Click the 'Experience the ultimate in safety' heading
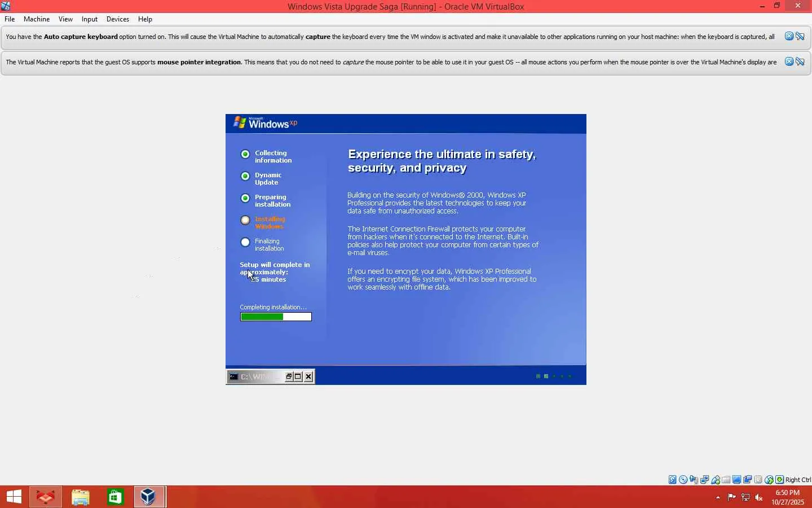The image size is (812, 508). point(442,161)
